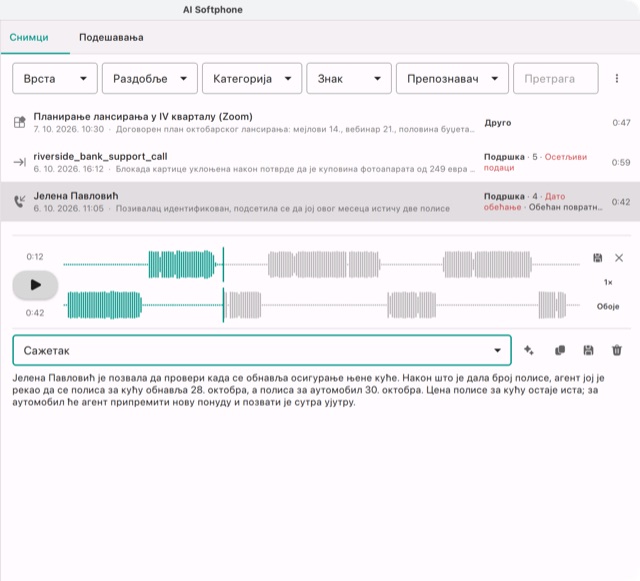Focus the Претрага search field

pos(556,78)
